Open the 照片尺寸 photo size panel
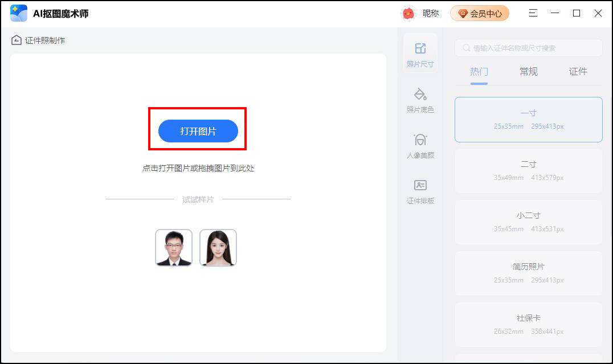The width and height of the screenshot is (613, 364). pos(420,54)
